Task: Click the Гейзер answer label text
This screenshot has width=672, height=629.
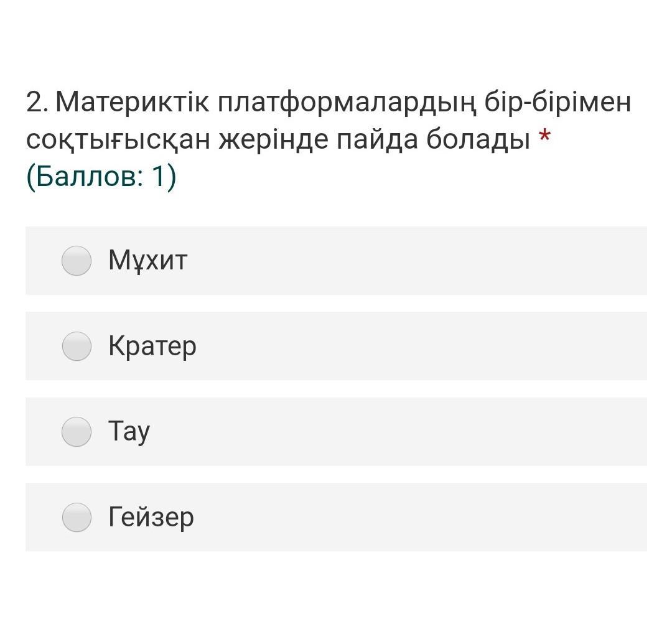Action: point(151,517)
